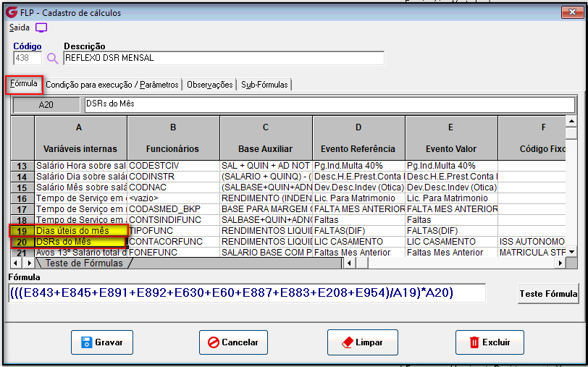Select row header 19

(22, 231)
